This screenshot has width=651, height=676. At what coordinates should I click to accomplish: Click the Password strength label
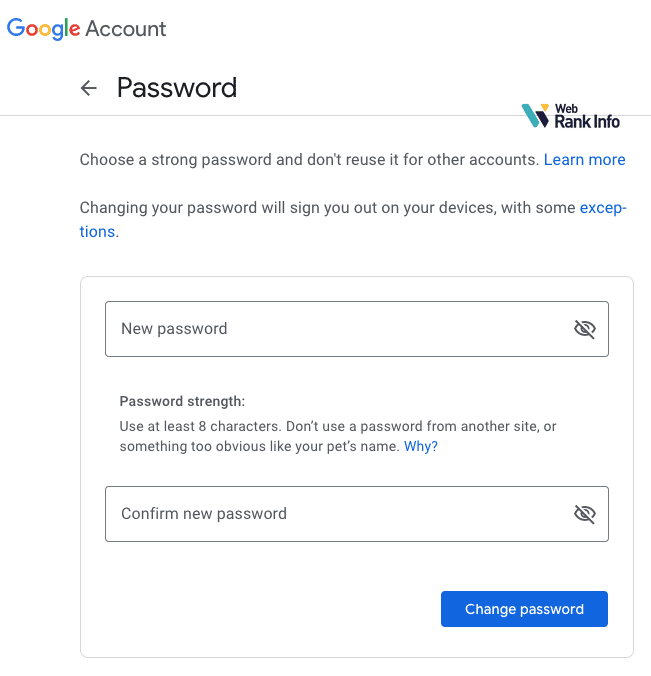pyautogui.click(x=182, y=401)
